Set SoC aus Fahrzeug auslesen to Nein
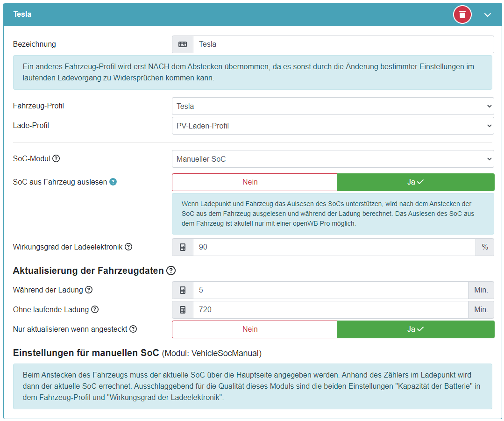Viewport: 504px width, 421px height. [254, 182]
